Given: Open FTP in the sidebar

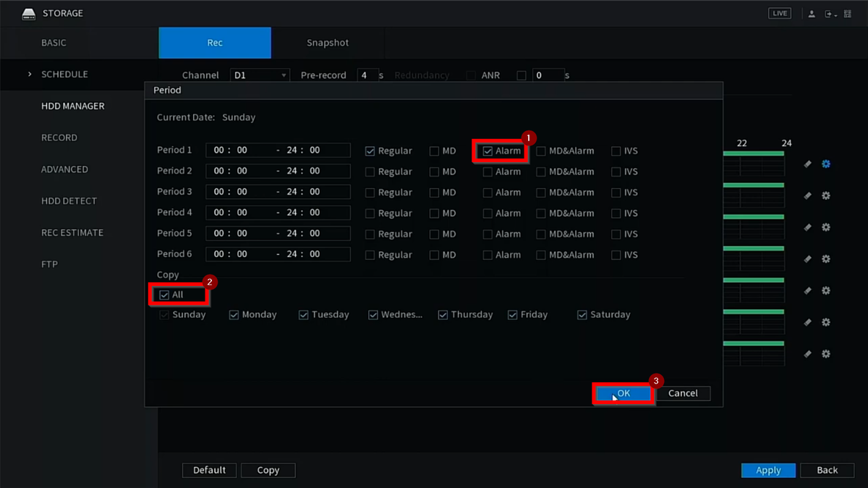Looking at the screenshot, I should pos(49,264).
